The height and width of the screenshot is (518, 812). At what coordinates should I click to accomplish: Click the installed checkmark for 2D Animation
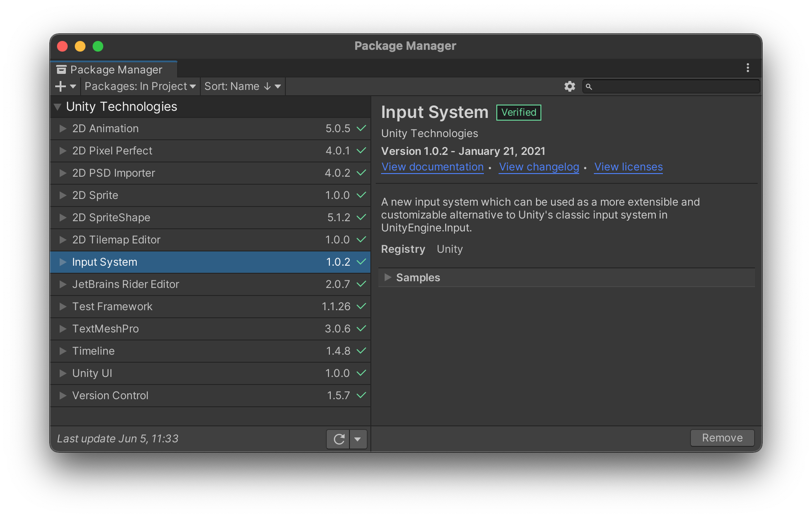[361, 128]
